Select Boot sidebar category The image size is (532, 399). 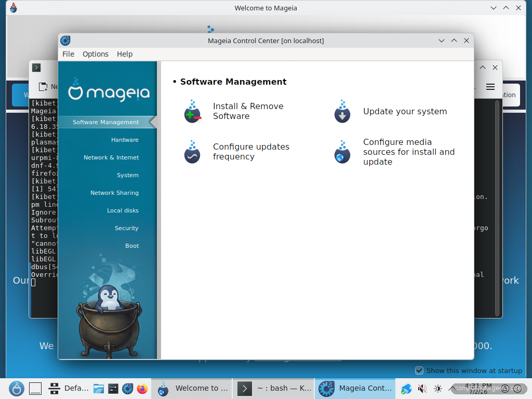click(x=132, y=246)
